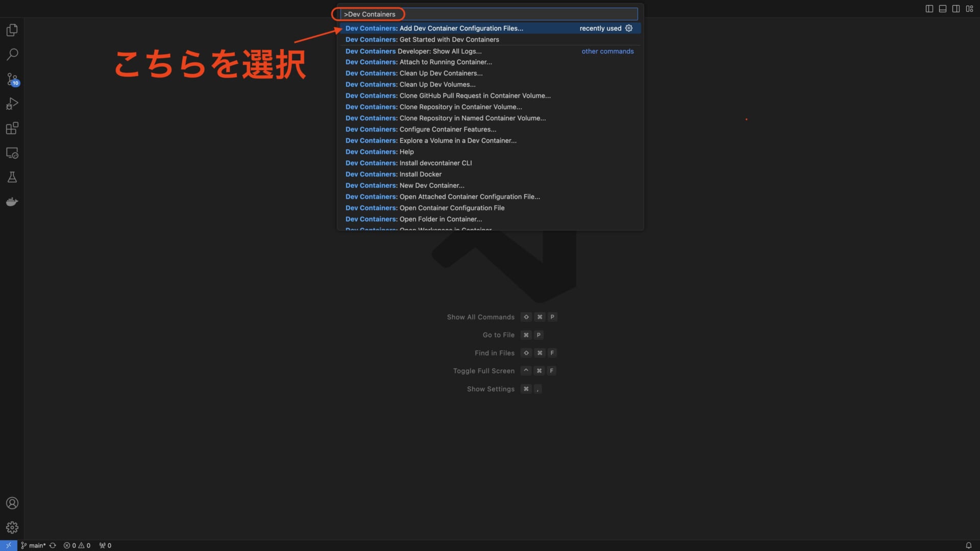Open the Manage gear in activity bar

tap(12, 528)
